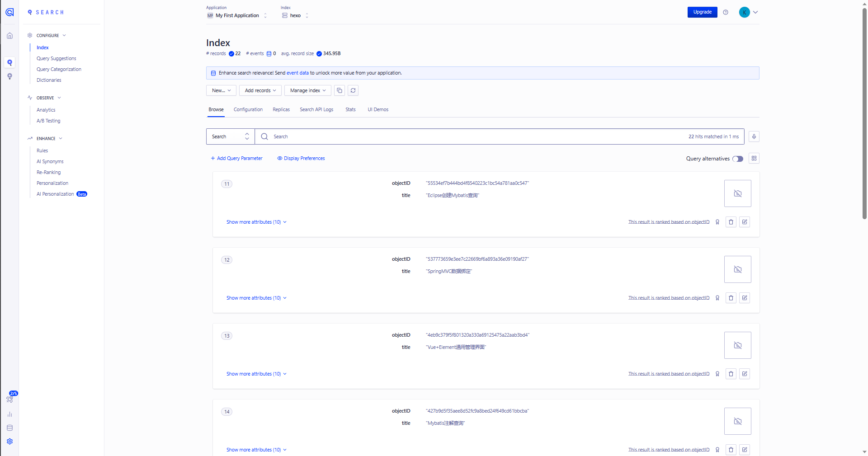Edit record 12 with pencil icon
The width and height of the screenshot is (868, 456).
(x=745, y=298)
